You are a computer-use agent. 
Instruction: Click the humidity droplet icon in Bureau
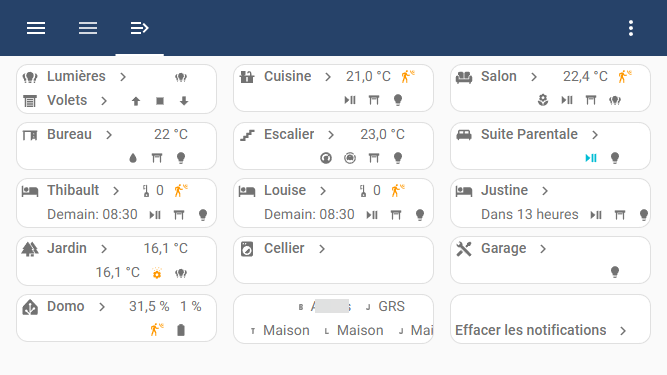(133, 158)
